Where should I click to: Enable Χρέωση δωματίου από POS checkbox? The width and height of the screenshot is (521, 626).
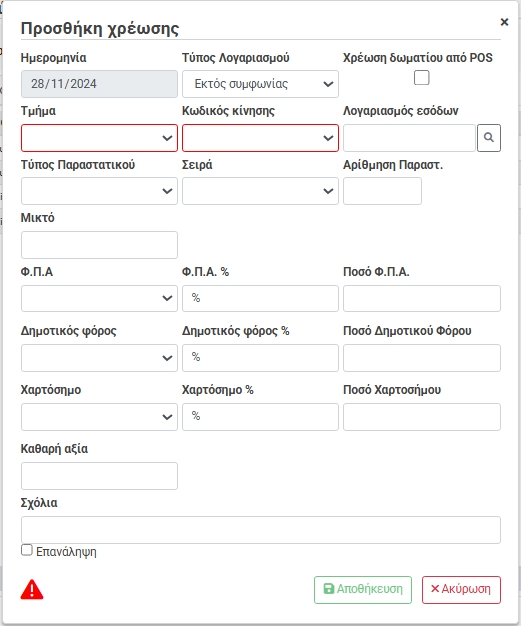pos(422,77)
